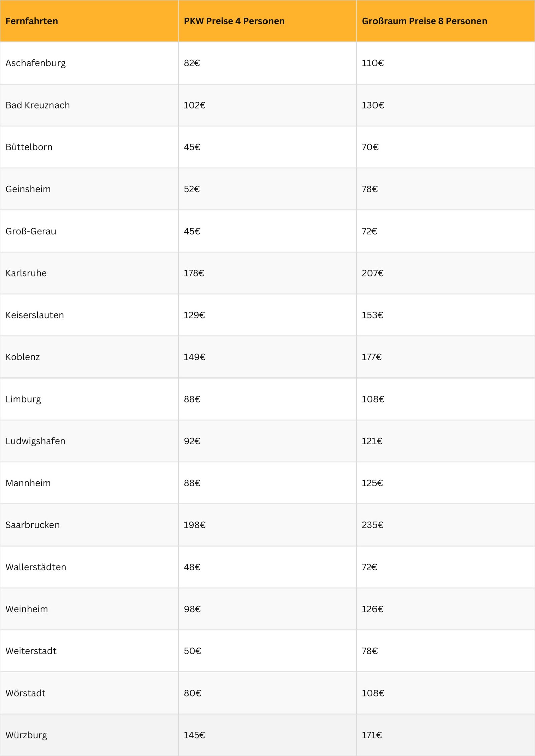Select the Keiserslauten row name
The height and width of the screenshot is (756, 535).
tap(34, 315)
